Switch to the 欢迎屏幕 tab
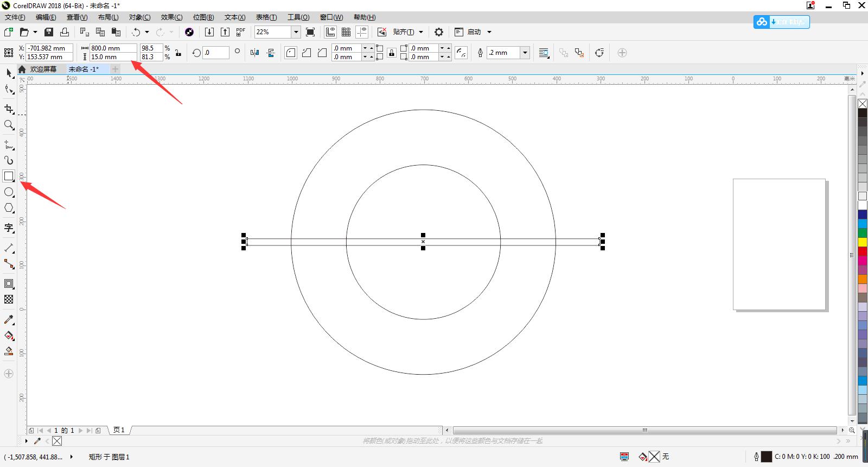Screen dimensions: 868x467 point(42,69)
